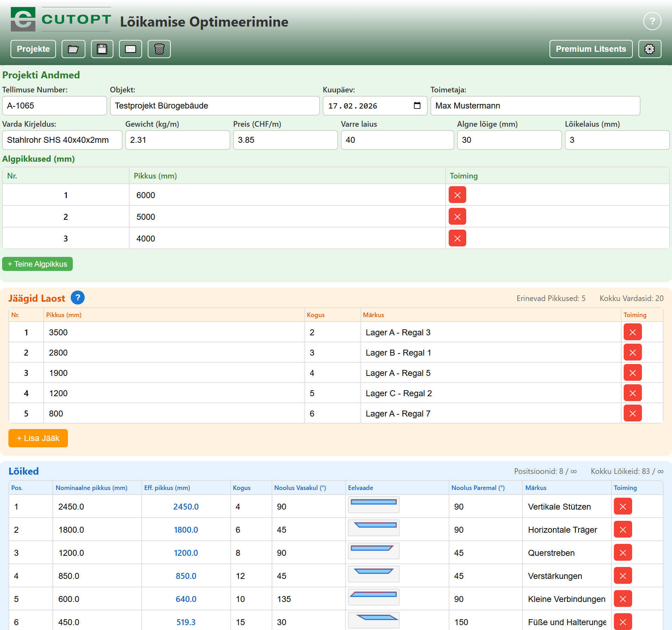Click quantity cell of Lager C - Regal 2

pos(332,393)
